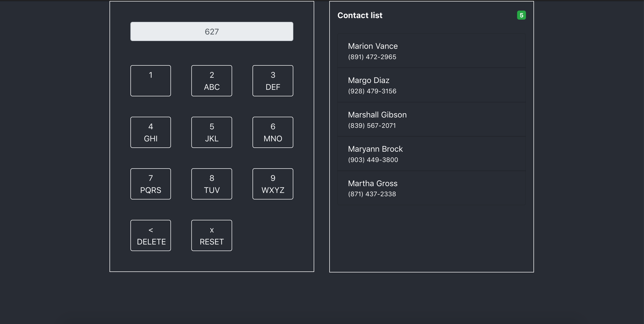
Task: Click Martha Gross phone number (871) 437-2338
Action: (372, 194)
